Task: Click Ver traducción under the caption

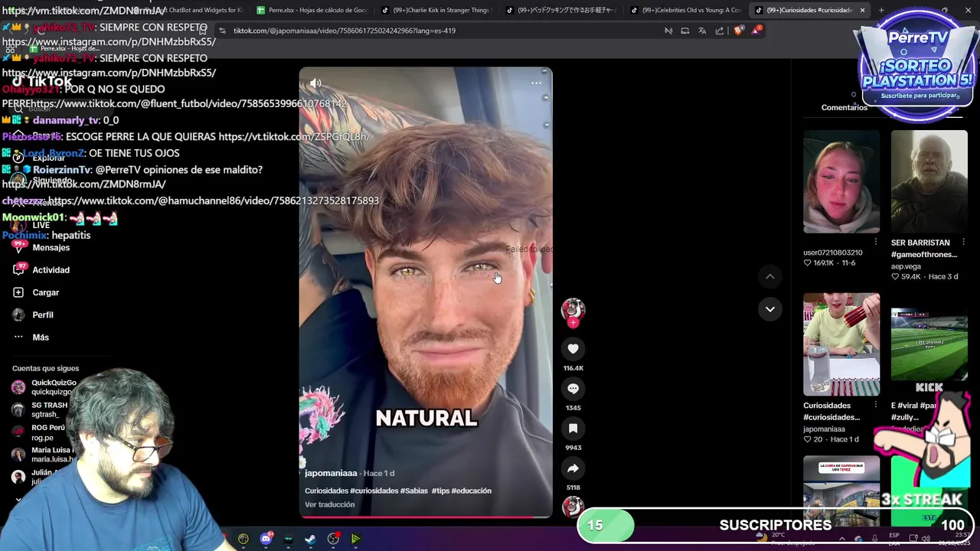Action: click(x=329, y=505)
